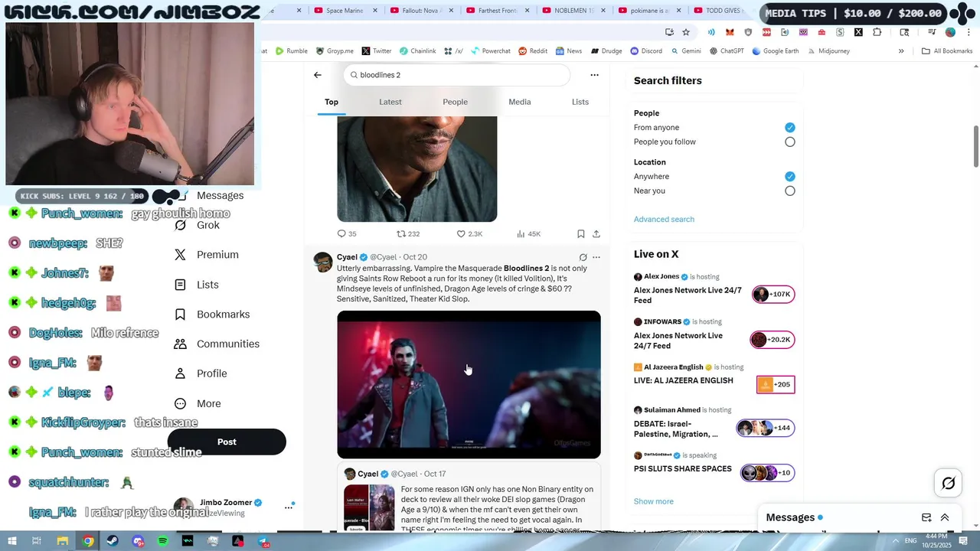Bookmark the first post with 35 replies
This screenshot has width=980, height=551.
[x=581, y=234]
